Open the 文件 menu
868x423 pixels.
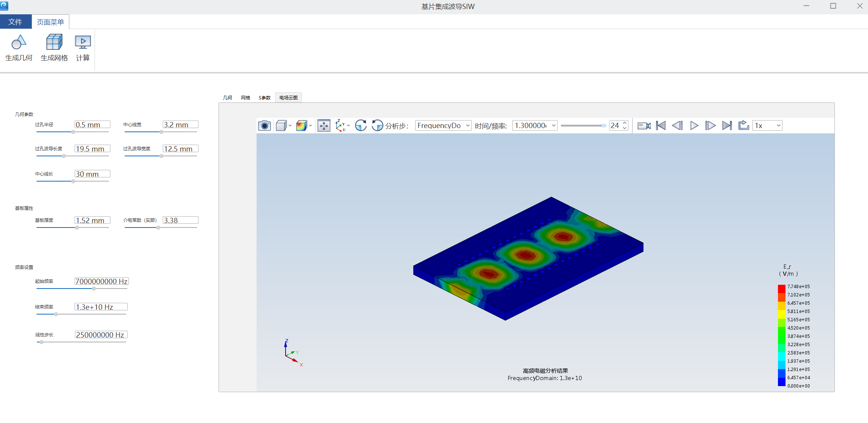point(15,22)
